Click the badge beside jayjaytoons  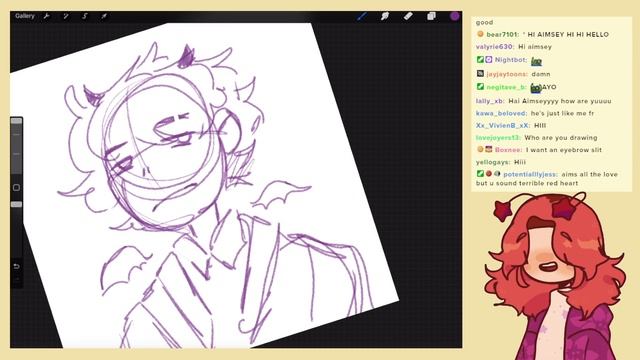480,73
